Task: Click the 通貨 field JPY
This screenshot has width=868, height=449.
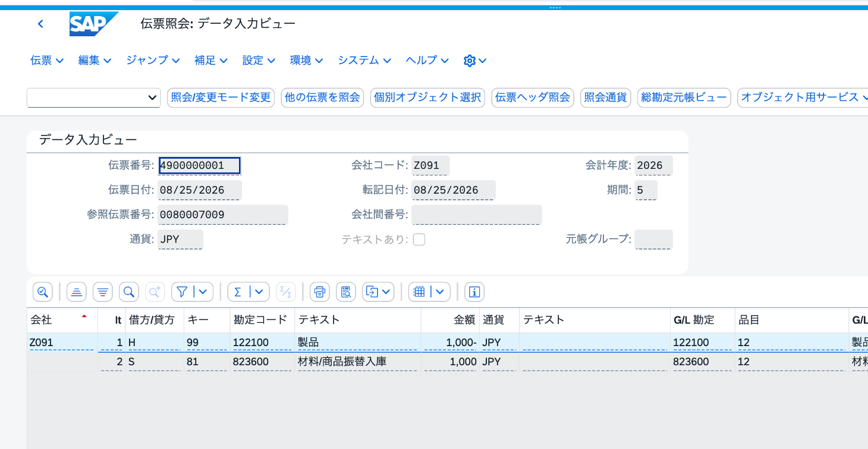Action: (x=180, y=240)
